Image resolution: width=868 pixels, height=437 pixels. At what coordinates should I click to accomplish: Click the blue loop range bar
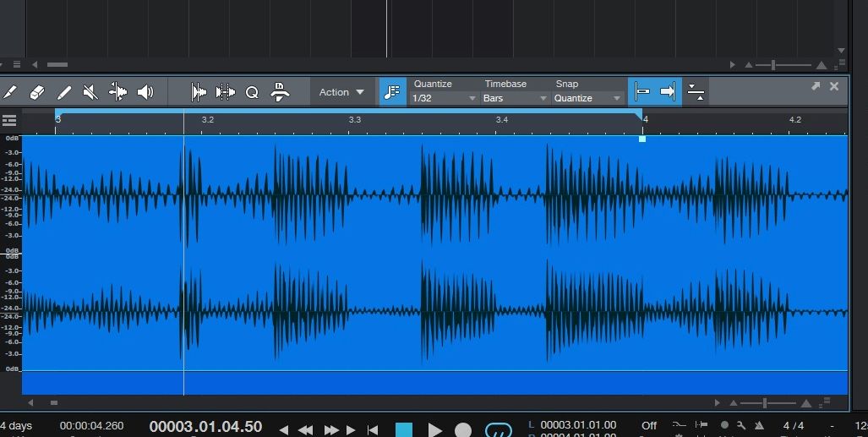pos(349,111)
